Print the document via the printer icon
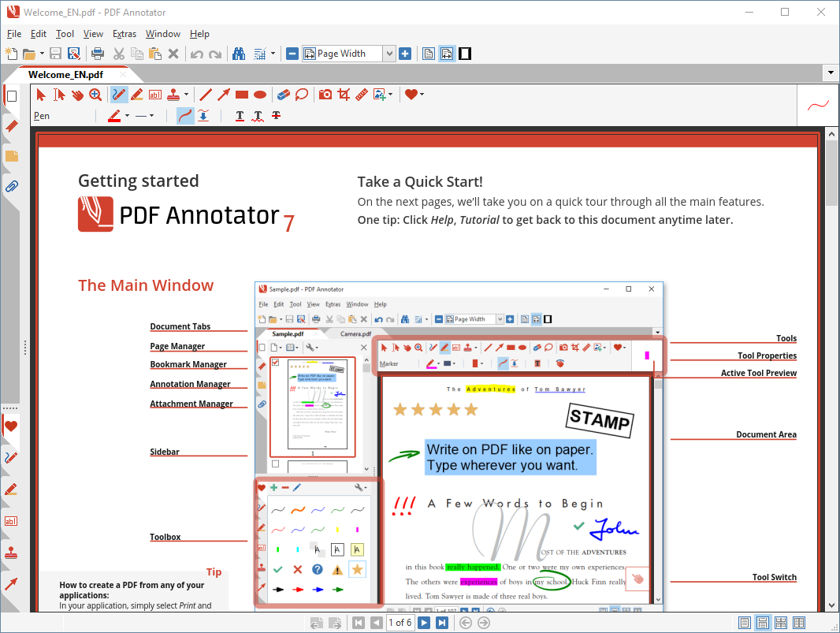 98,54
